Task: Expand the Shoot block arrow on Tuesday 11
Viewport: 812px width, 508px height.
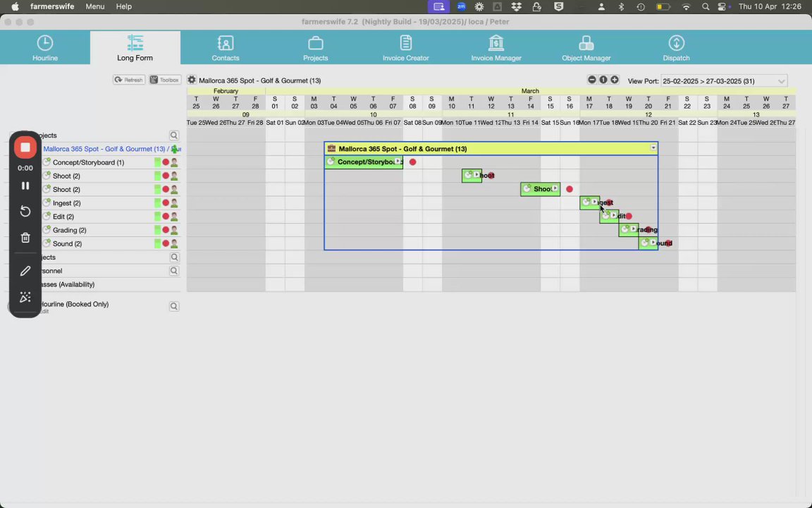Action: (x=476, y=175)
